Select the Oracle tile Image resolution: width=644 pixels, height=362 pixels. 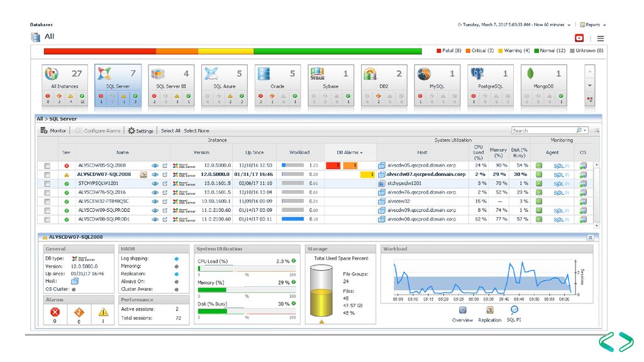[277, 85]
